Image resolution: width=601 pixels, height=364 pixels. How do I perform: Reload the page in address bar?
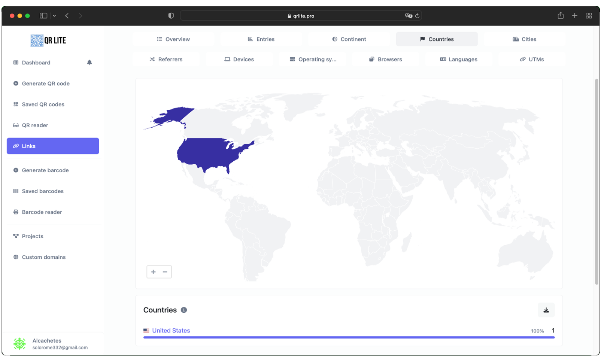(417, 16)
